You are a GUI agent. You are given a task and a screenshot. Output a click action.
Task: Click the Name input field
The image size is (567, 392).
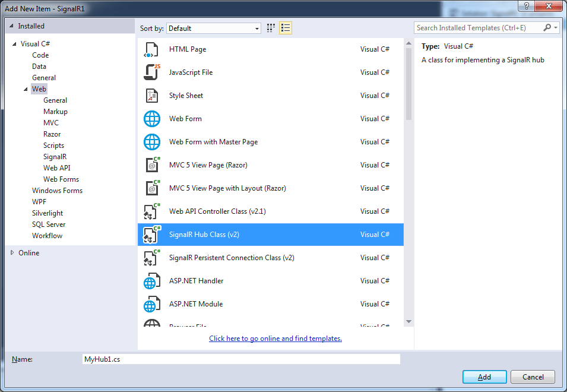pos(240,359)
